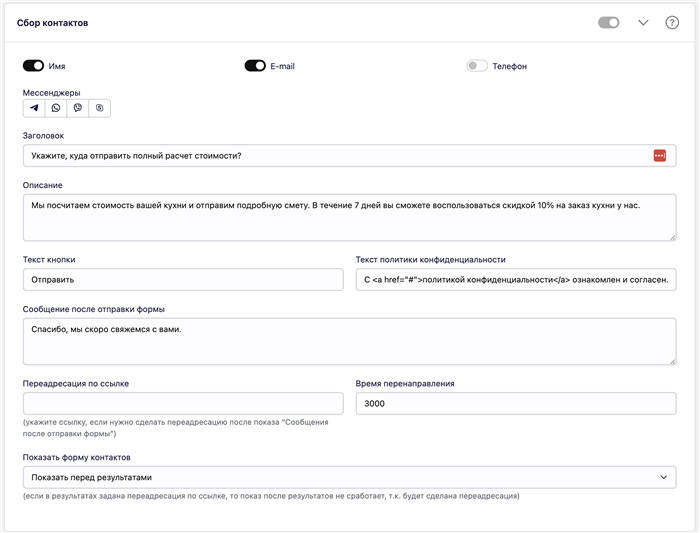Toggle the Сбор контактов section switch
Screen dimensions: 700x533
click(x=608, y=22)
